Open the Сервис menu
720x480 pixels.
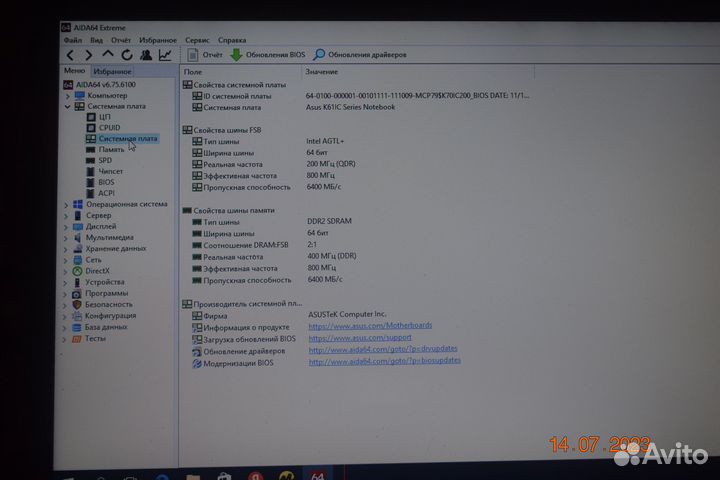[197, 40]
